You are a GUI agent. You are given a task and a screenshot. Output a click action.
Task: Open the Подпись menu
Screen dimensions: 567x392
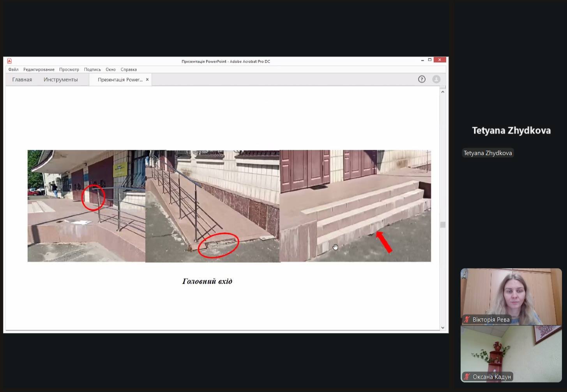(92, 70)
